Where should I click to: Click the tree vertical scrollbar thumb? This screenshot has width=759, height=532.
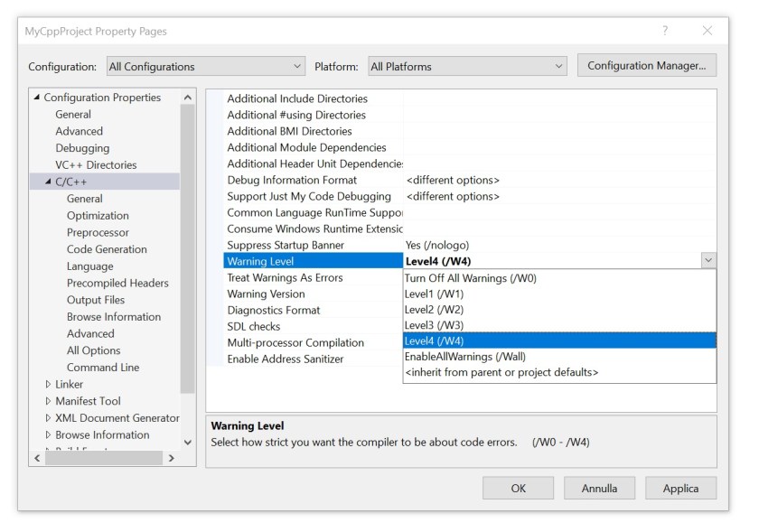pyautogui.click(x=188, y=248)
